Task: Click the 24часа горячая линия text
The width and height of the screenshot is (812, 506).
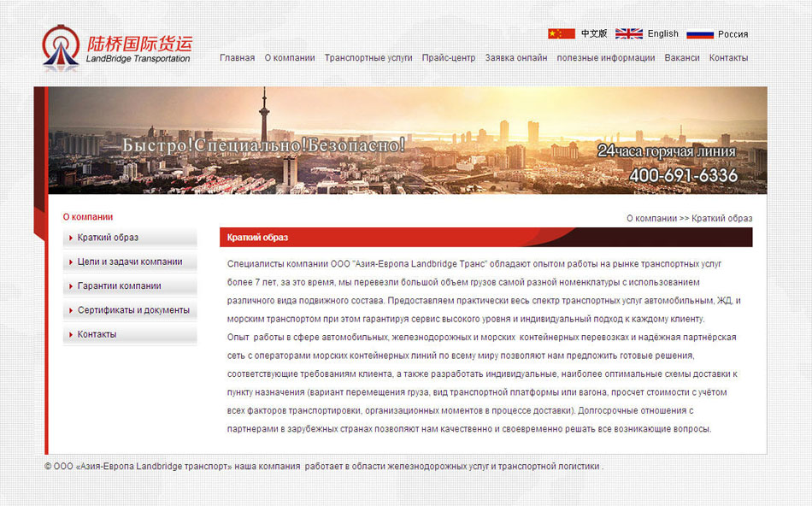Action: [x=667, y=151]
